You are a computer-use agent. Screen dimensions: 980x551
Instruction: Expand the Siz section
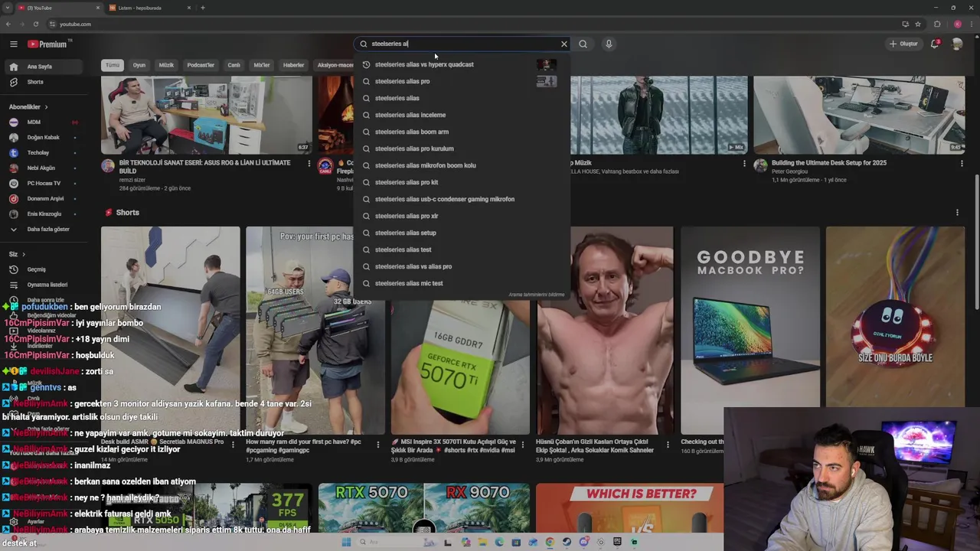click(x=17, y=254)
